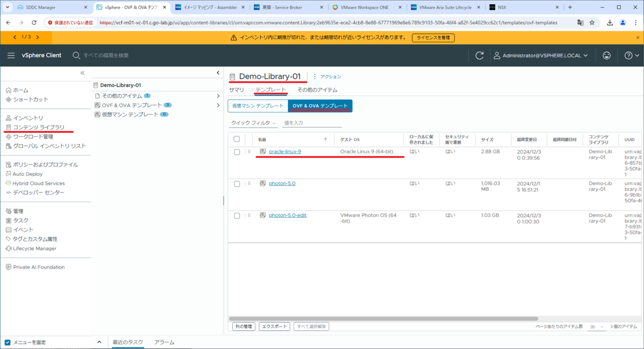This screenshot has height=349, width=644.
Task: Check the photon-5.0 row checkbox
Action: 237,183
